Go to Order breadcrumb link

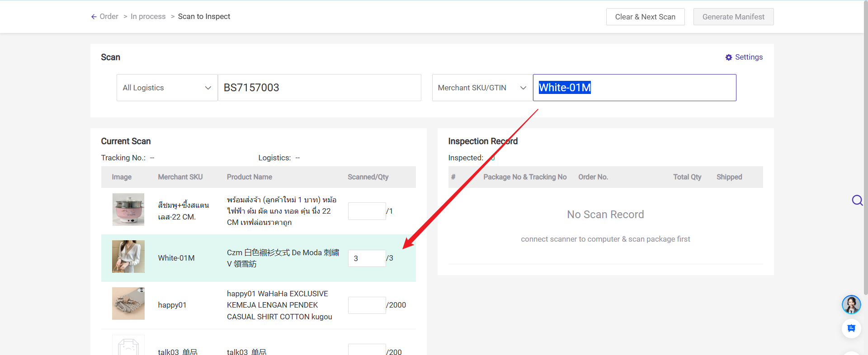coord(109,16)
